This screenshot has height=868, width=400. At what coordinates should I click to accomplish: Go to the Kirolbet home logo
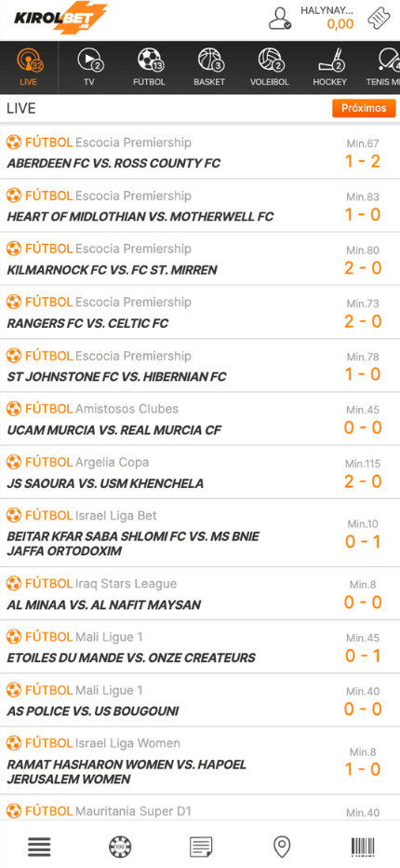[x=60, y=19]
